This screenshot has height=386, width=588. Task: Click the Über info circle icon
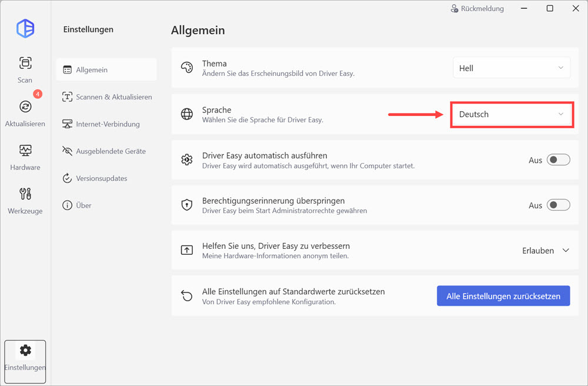click(67, 205)
